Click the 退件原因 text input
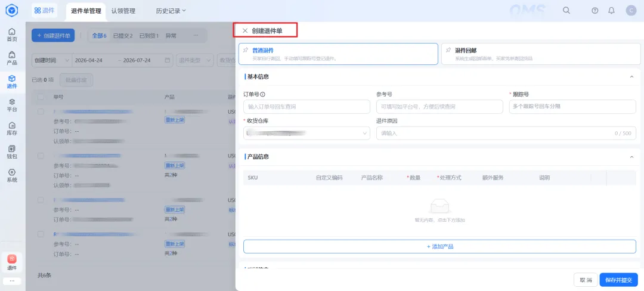The width and height of the screenshot is (644, 291). point(506,133)
